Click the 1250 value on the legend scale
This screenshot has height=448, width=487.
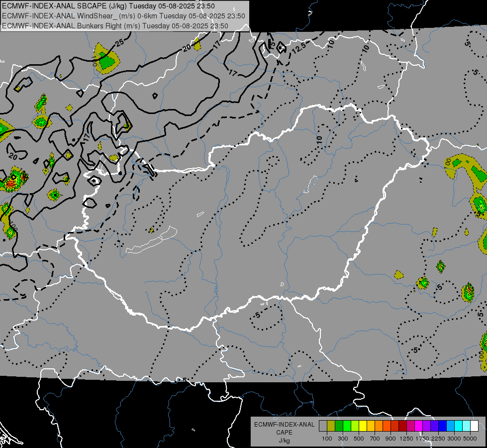pyautogui.click(x=406, y=439)
